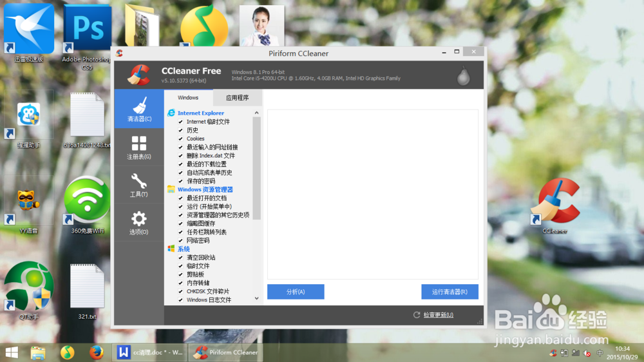Uncheck the 删除 Index.dat 文件 checkbox

pos(181,156)
